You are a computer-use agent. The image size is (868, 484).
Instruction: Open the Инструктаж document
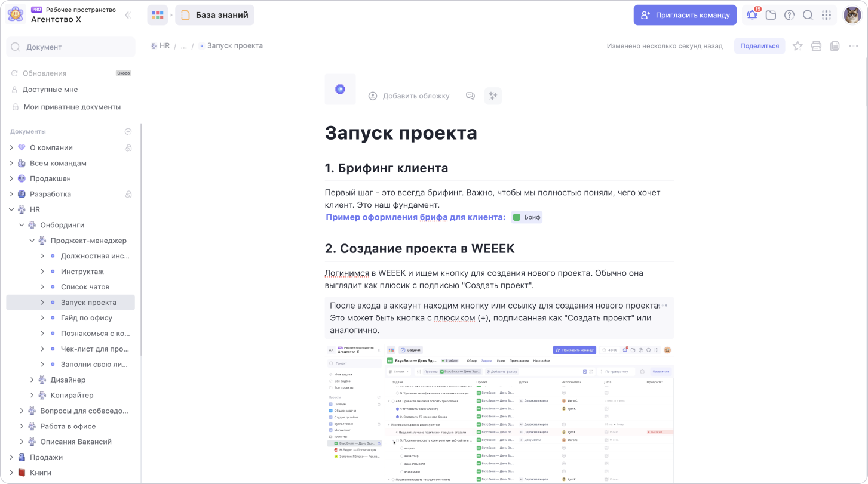coord(82,272)
